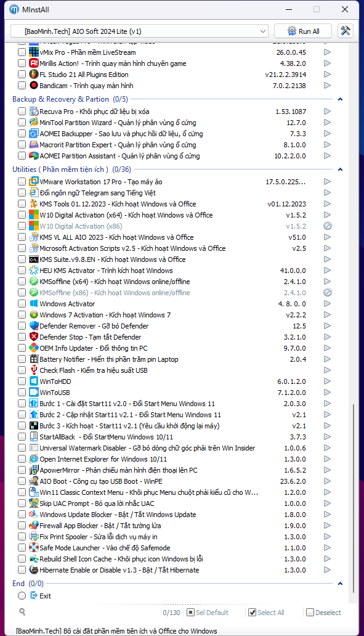
Task: Select the Windows Update Blocker row text
Action: pos(118,515)
